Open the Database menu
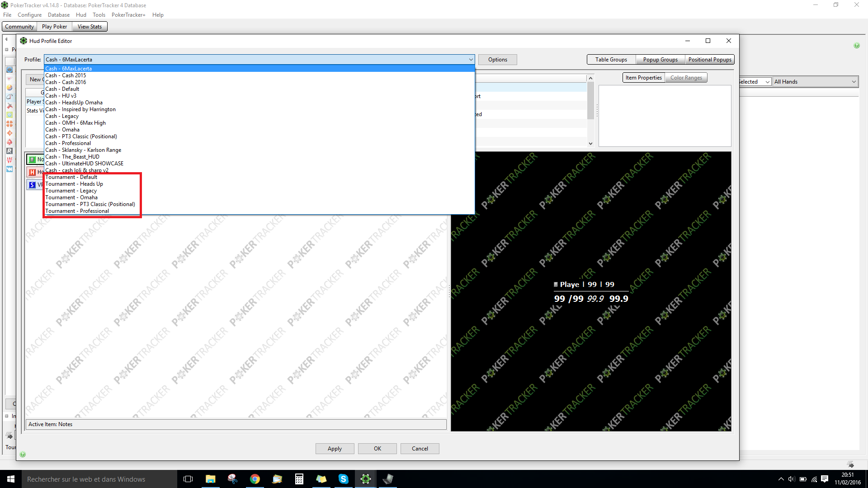The height and width of the screenshot is (488, 868). tap(59, 15)
